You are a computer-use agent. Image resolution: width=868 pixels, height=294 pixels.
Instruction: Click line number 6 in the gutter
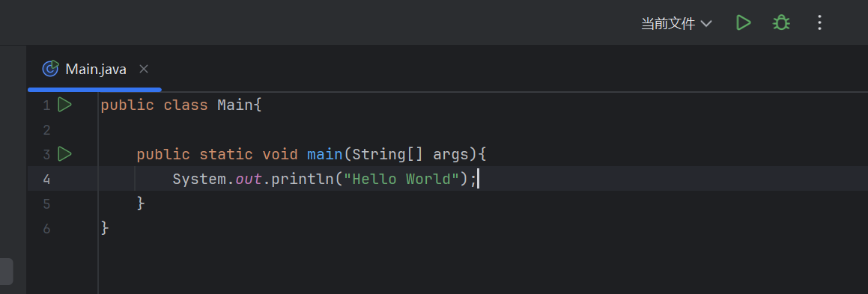[x=46, y=229]
